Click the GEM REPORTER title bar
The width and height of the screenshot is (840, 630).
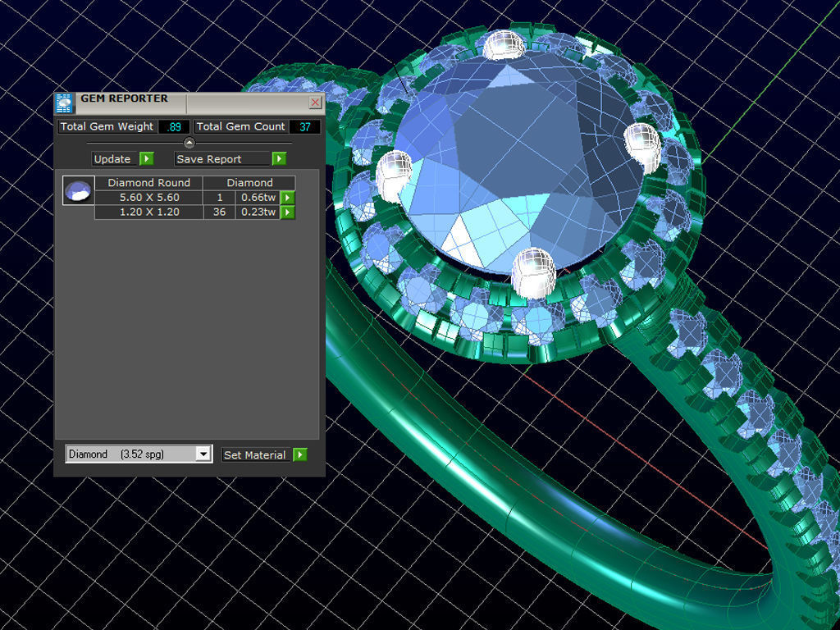[189, 103]
